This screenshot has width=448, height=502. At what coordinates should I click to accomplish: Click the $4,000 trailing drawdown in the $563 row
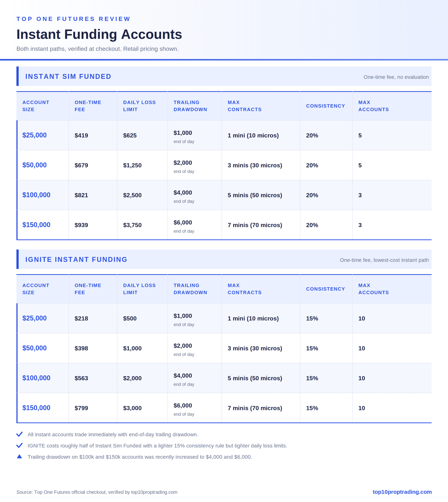tap(183, 376)
